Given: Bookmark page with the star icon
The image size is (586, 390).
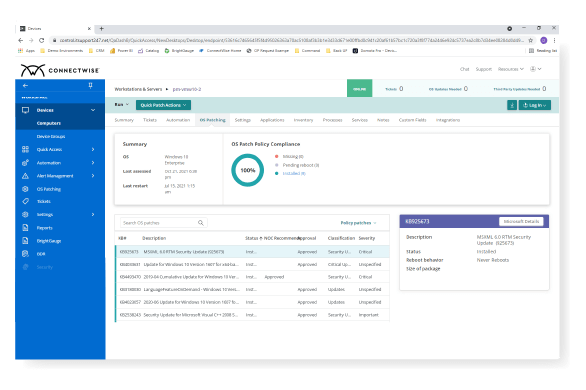Looking at the screenshot, I should click(531, 40).
